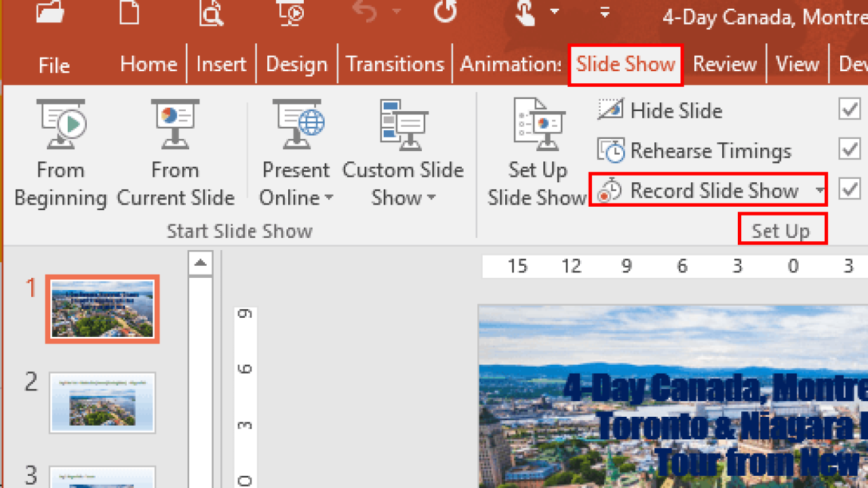The image size is (868, 488).
Task: Start show From Current Slide
Action: 175,154
